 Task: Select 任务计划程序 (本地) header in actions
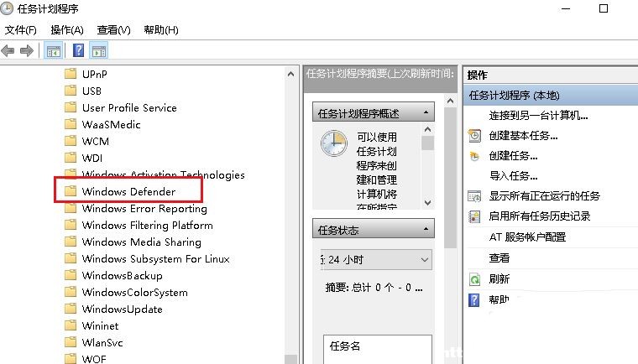(x=551, y=95)
